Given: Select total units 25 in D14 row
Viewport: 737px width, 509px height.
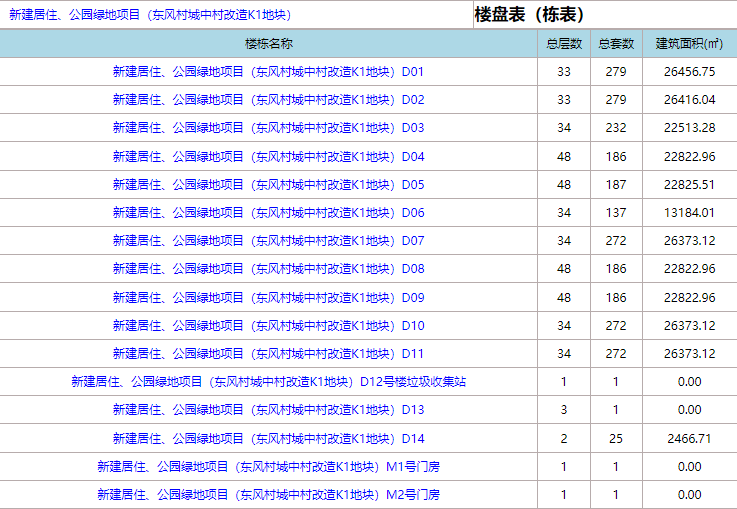Looking at the screenshot, I should click(616, 439).
